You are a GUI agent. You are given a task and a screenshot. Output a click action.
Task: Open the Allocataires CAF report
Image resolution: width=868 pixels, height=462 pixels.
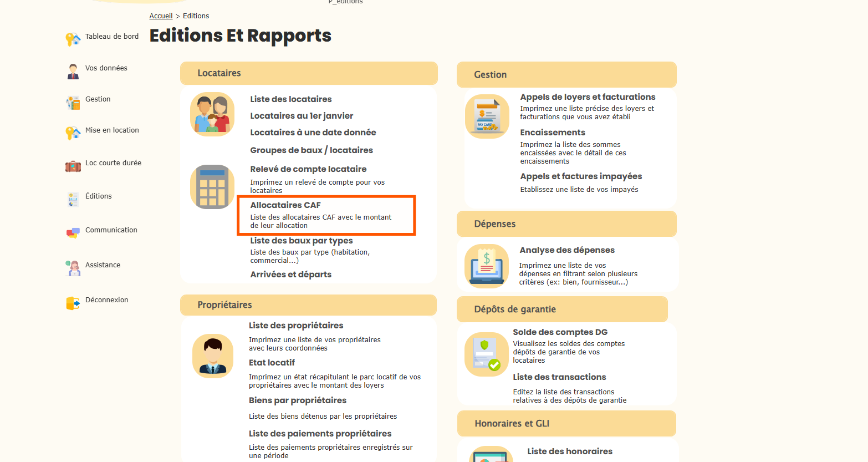pos(285,205)
